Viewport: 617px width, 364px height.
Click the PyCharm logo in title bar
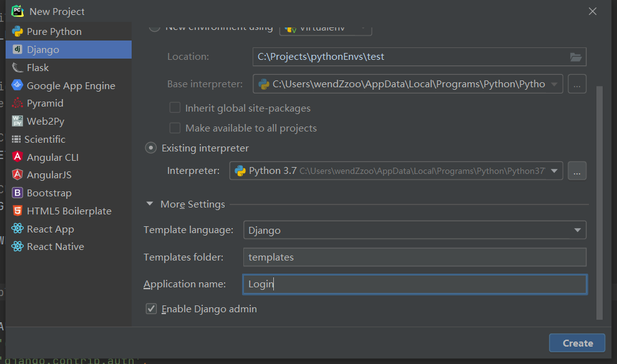click(x=17, y=11)
